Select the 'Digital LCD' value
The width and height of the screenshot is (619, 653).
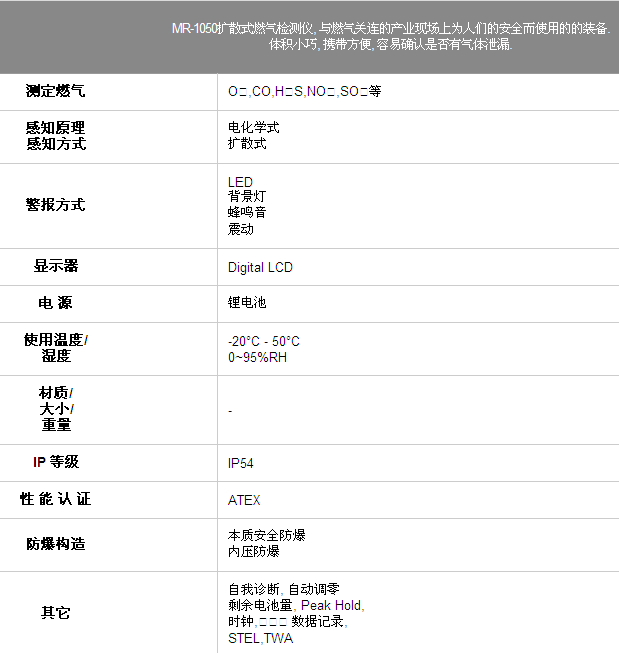click(260, 267)
